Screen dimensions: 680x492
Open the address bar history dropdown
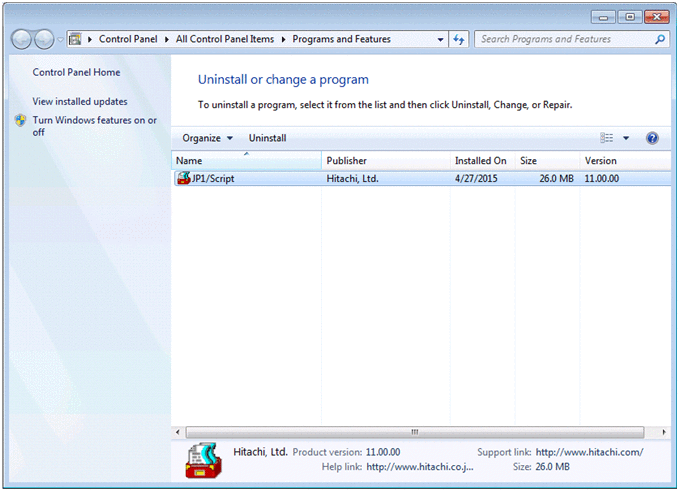pos(440,39)
